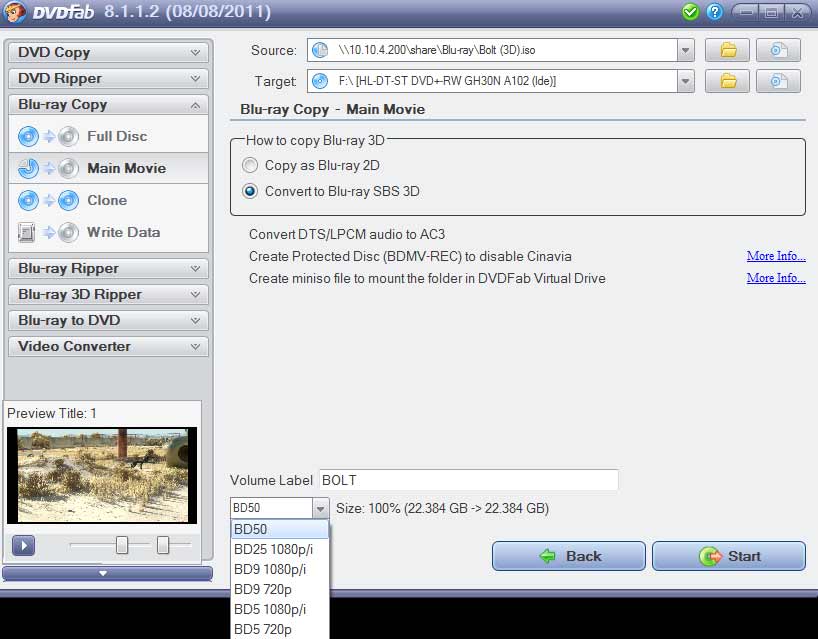Browse target folder with folder icon
This screenshot has height=639, width=818.
point(728,81)
